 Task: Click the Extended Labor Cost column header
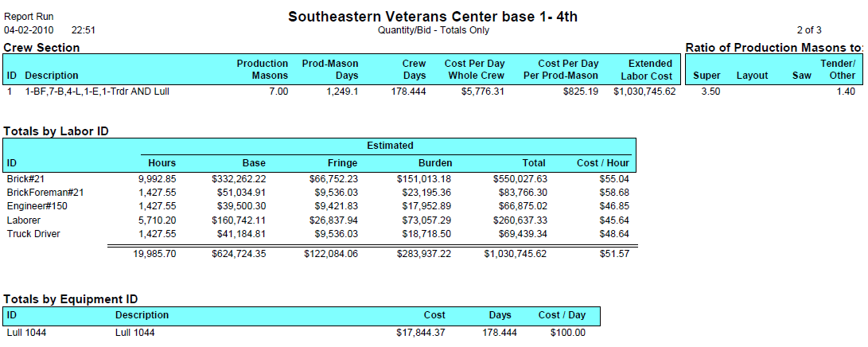pos(648,69)
